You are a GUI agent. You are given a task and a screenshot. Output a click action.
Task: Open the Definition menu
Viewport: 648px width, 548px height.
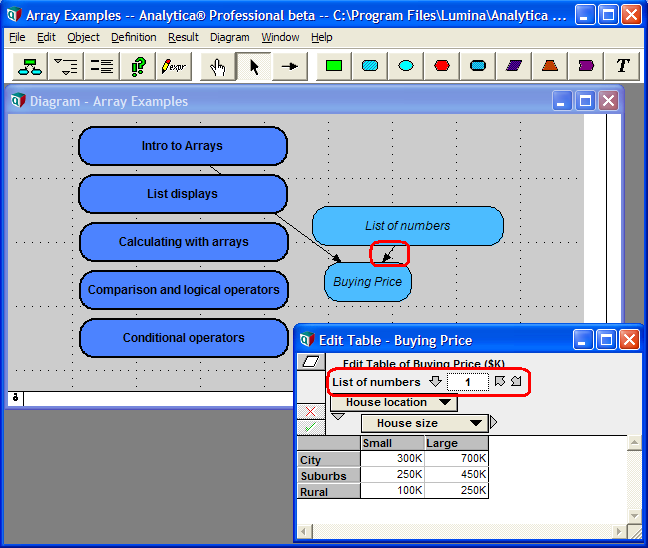[x=133, y=38]
